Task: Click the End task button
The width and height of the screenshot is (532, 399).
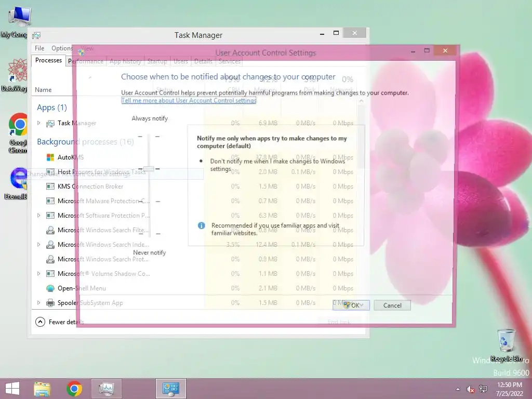Action: point(339,322)
